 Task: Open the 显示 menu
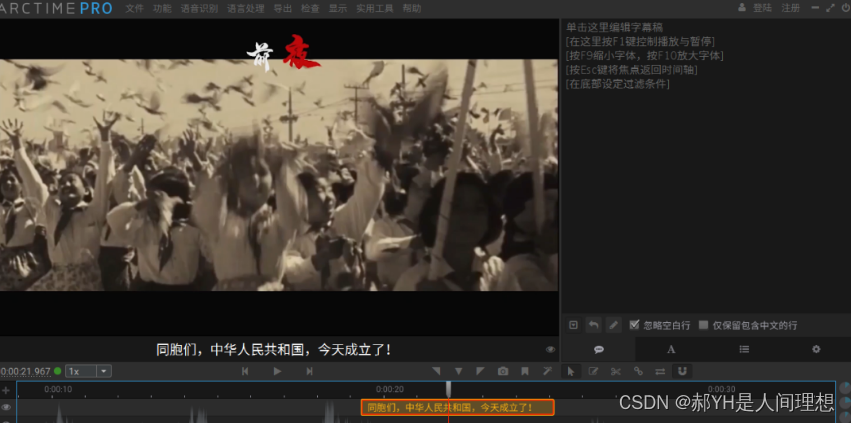[x=338, y=8]
